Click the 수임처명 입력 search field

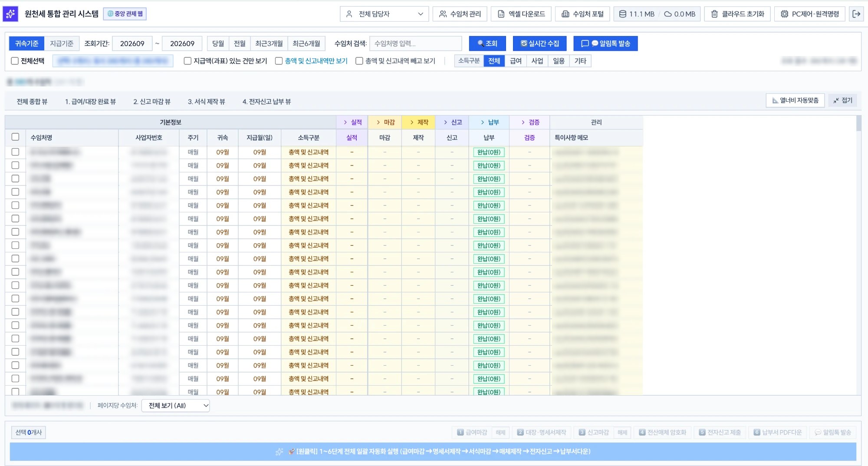tap(415, 43)
